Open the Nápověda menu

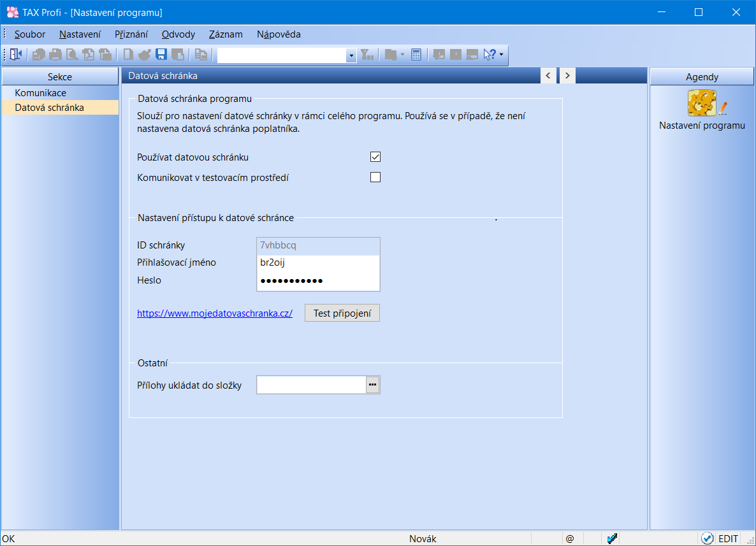click(x=279, y=34)
